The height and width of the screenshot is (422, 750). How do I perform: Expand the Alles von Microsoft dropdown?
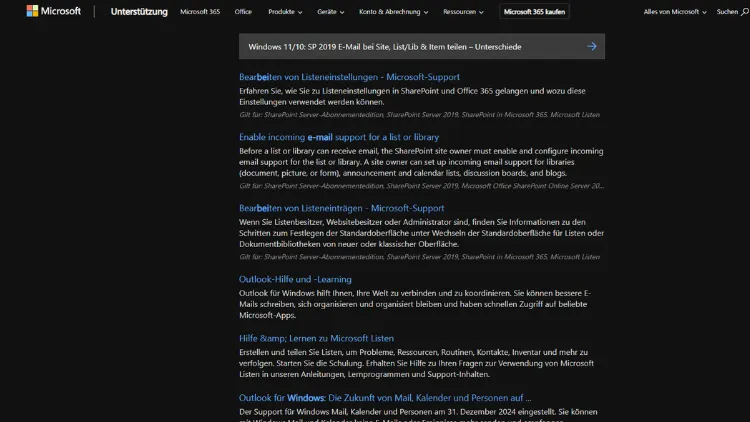coord(674,11)
